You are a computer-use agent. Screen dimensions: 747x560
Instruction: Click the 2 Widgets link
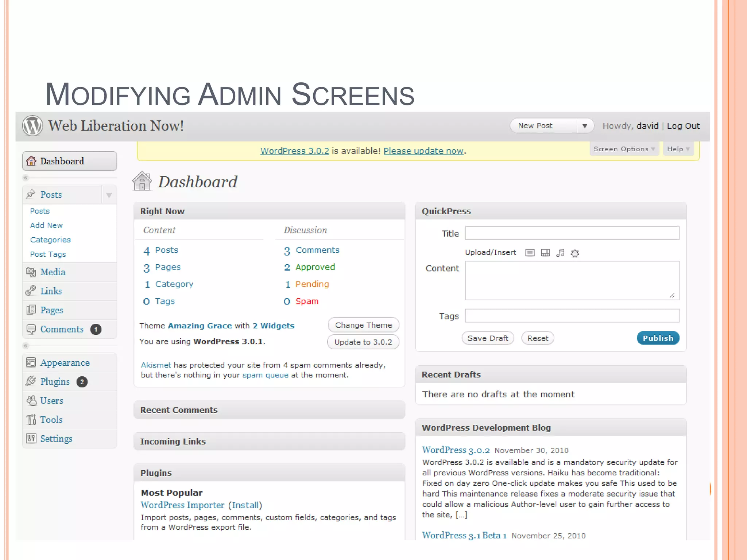pos(273,326)
